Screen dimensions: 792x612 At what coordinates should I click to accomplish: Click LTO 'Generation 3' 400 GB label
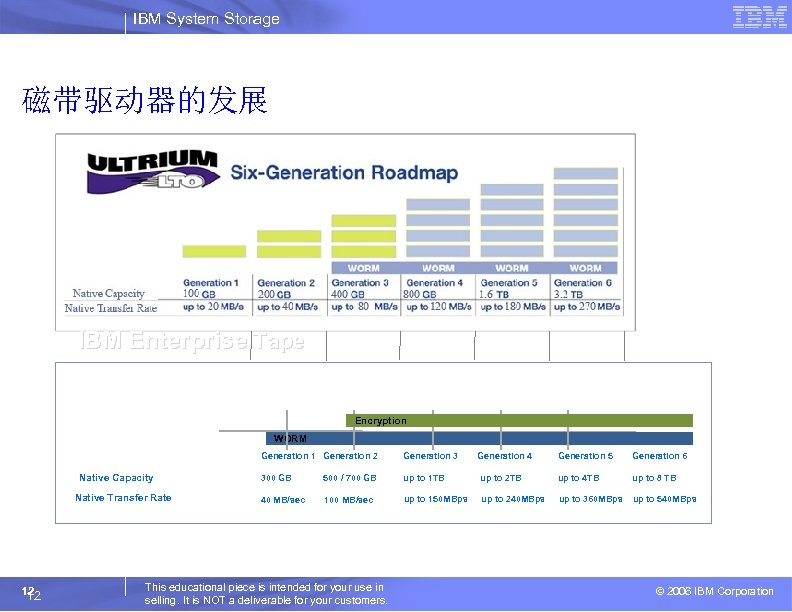point(360,288)
